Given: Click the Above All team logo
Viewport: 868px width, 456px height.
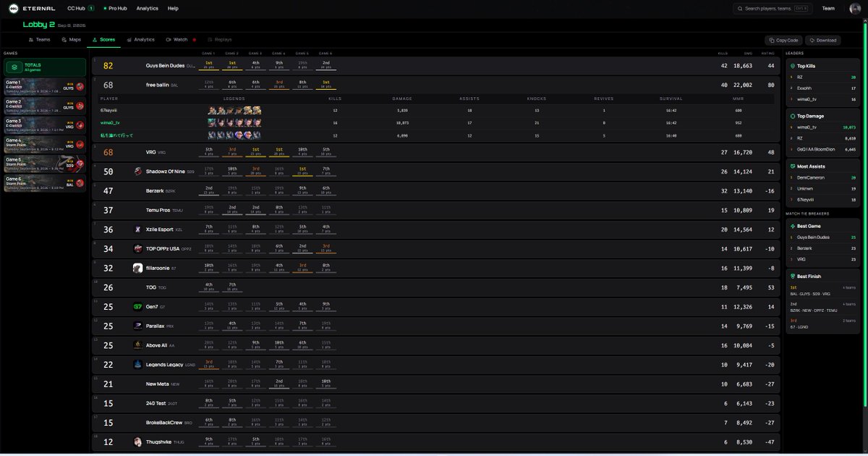Looking at the screenshot, I should (137, 345).
